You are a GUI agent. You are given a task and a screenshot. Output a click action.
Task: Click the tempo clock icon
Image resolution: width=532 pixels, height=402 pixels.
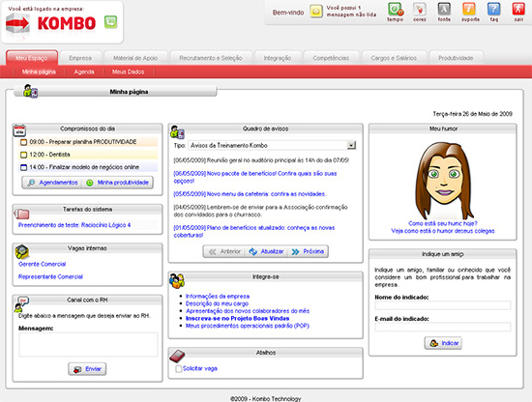click(396, 9)
